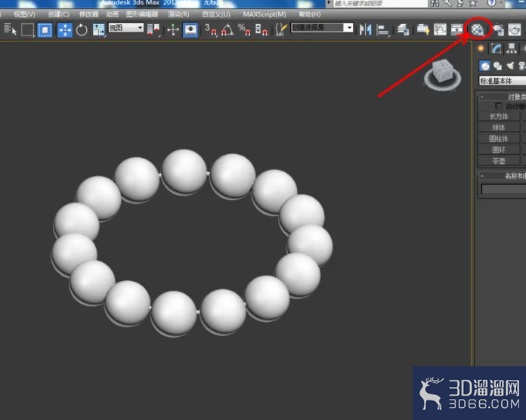Toggle the Graphite Modeling ribbon icon
Image resolution: width=526 pixels, height=420 pixels.
tap(423, 29)
